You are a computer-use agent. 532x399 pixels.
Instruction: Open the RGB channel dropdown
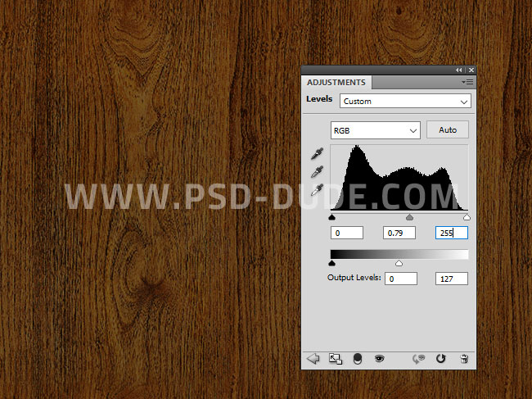376,130
